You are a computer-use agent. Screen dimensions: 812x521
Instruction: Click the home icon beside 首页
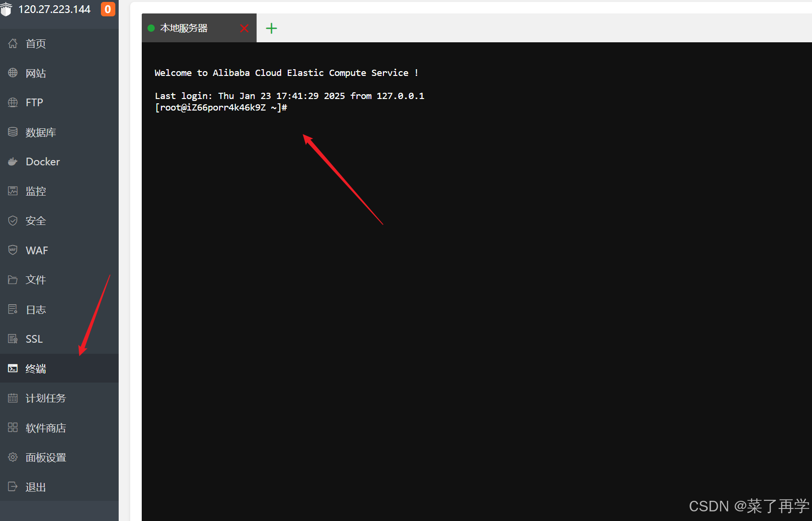(x=13, y=43)
